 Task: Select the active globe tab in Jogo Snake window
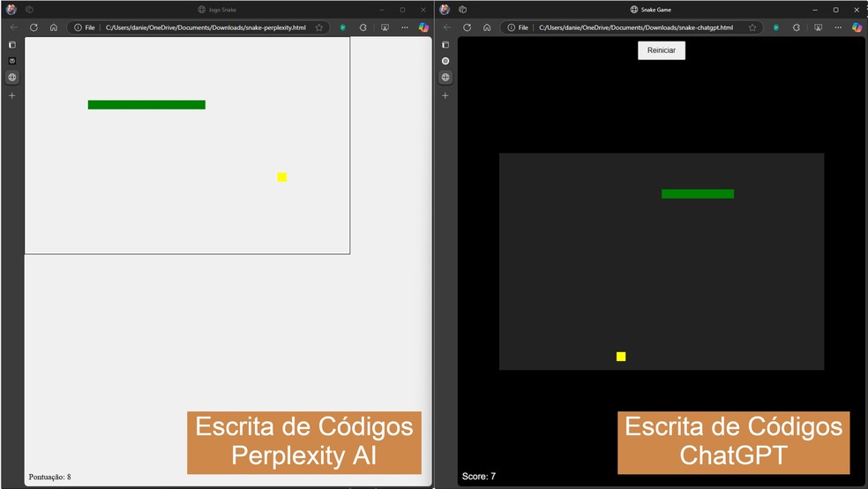tap(12, 77)
